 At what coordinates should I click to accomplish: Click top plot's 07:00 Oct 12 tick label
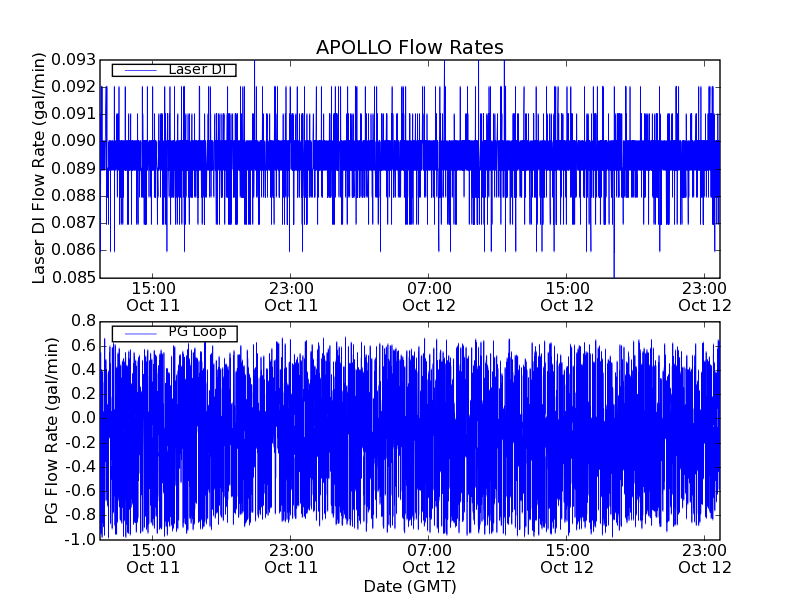click(429, 296)
